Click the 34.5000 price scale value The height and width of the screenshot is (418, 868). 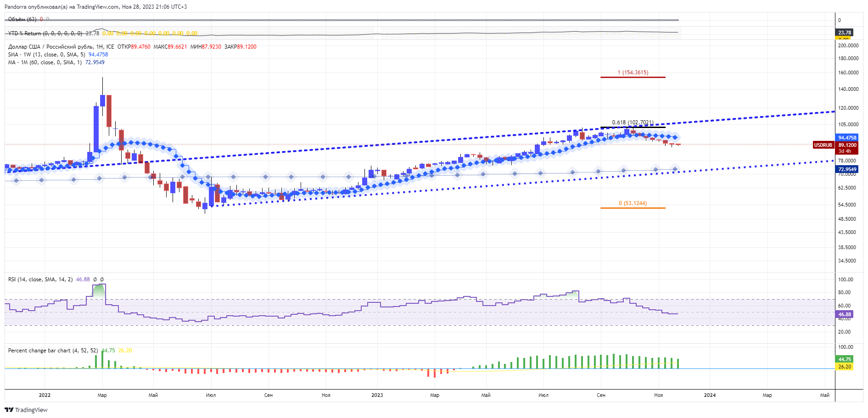tap(847, 261)
